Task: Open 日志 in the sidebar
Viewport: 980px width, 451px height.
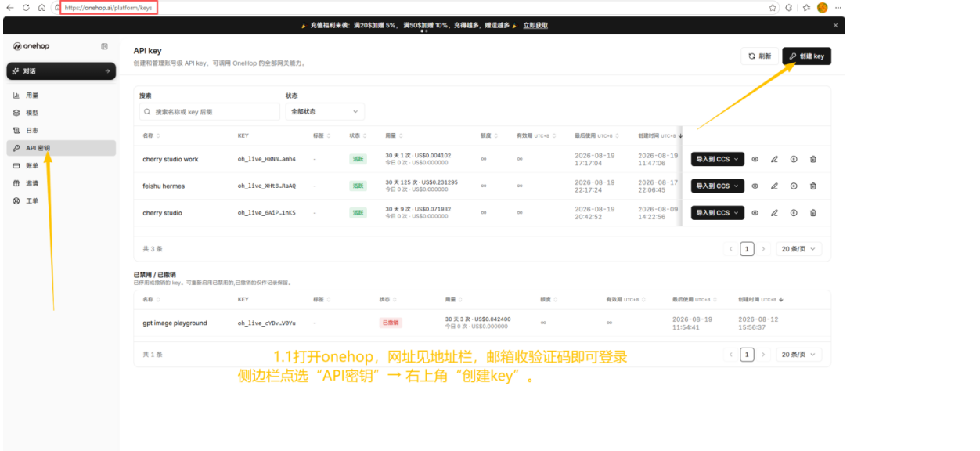Action: (x=61, y=130)
